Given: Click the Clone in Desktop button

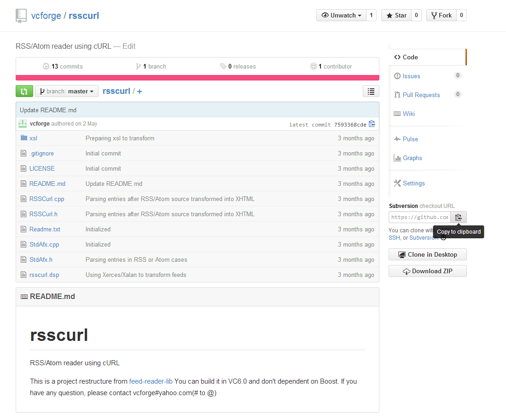Looking at the screenshot, I should 428,255.
